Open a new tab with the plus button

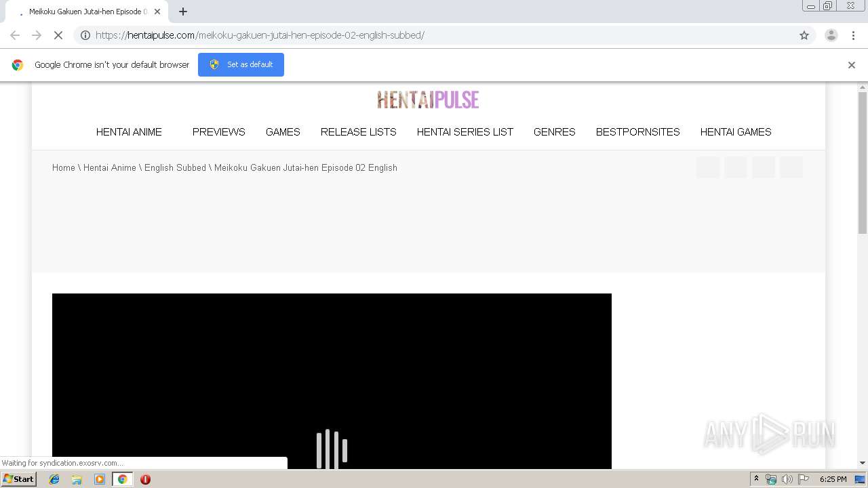point(183,12)
